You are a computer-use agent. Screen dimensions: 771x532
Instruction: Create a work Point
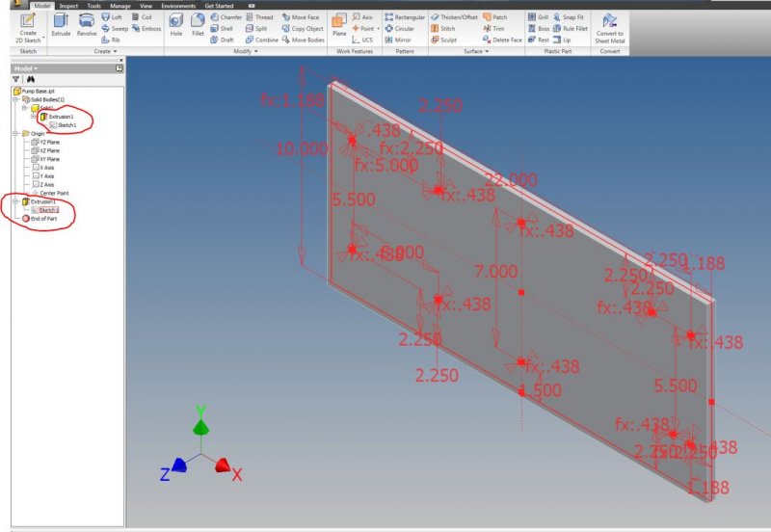[x=362, y=29]
